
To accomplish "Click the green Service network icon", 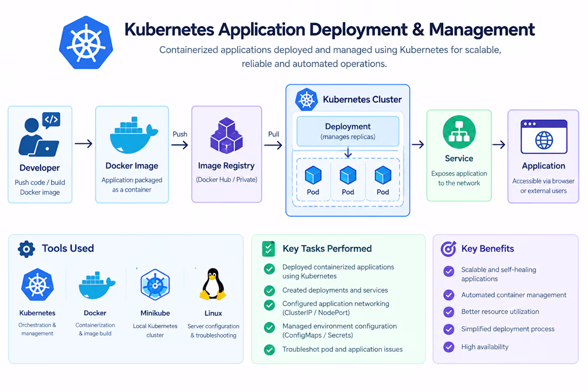I will [x=459, y=132].
